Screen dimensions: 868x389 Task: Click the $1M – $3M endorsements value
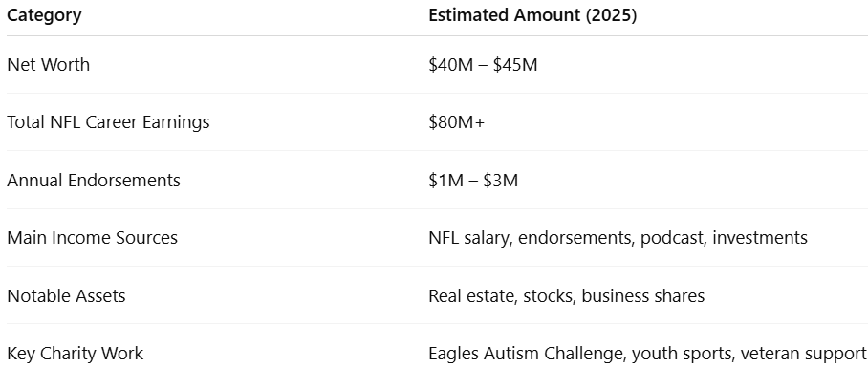(x=473, y=181)
